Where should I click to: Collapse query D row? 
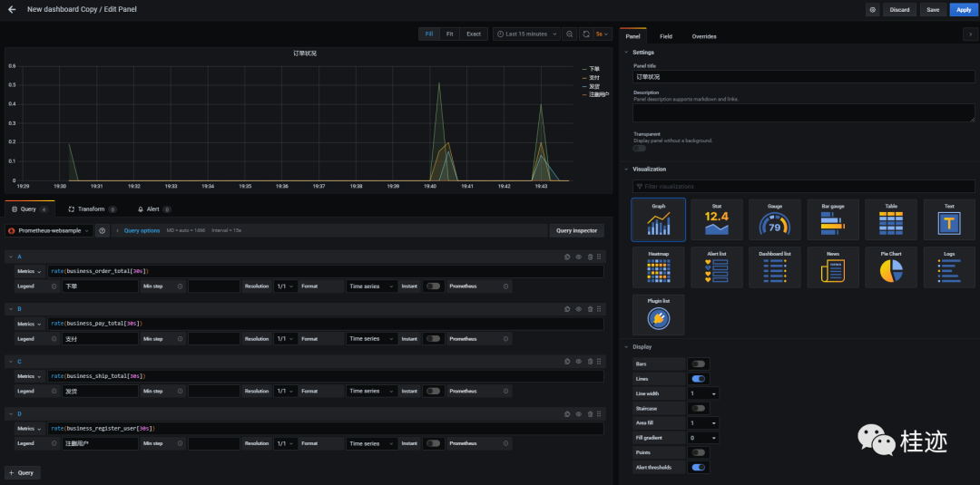tap(10, 414)
